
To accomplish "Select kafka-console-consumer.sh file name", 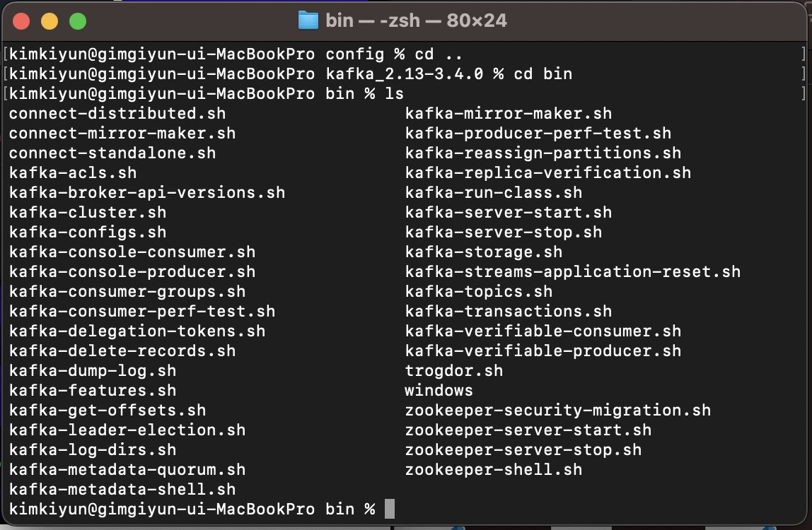I will coord(132,252).
